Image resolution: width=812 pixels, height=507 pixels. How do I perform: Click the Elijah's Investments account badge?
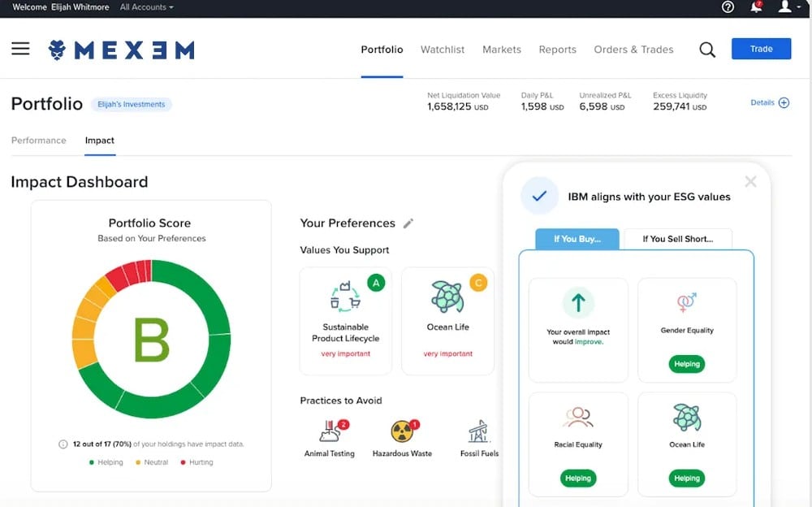(131, 104)
